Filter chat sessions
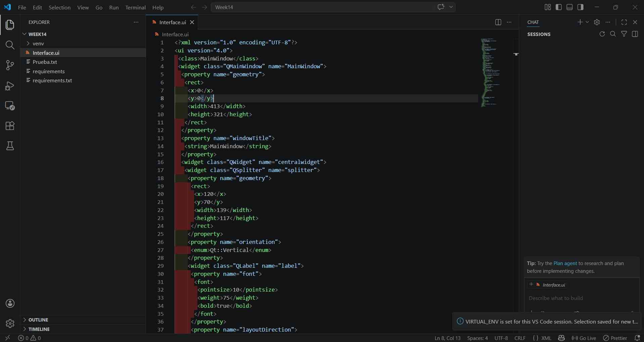Screen dimensions: 644x342 coord(624,34)
